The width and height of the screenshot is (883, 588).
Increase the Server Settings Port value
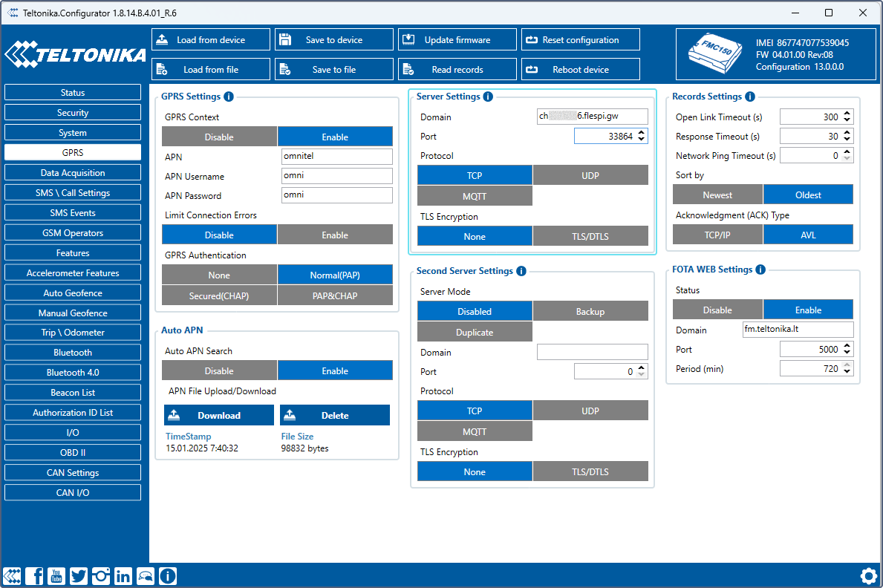click(x=642, y=133)
